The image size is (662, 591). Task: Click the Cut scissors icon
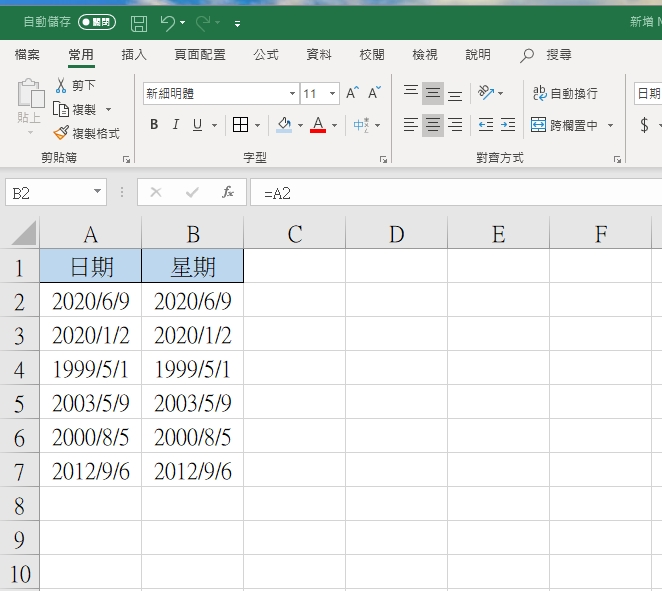(62, 86)
